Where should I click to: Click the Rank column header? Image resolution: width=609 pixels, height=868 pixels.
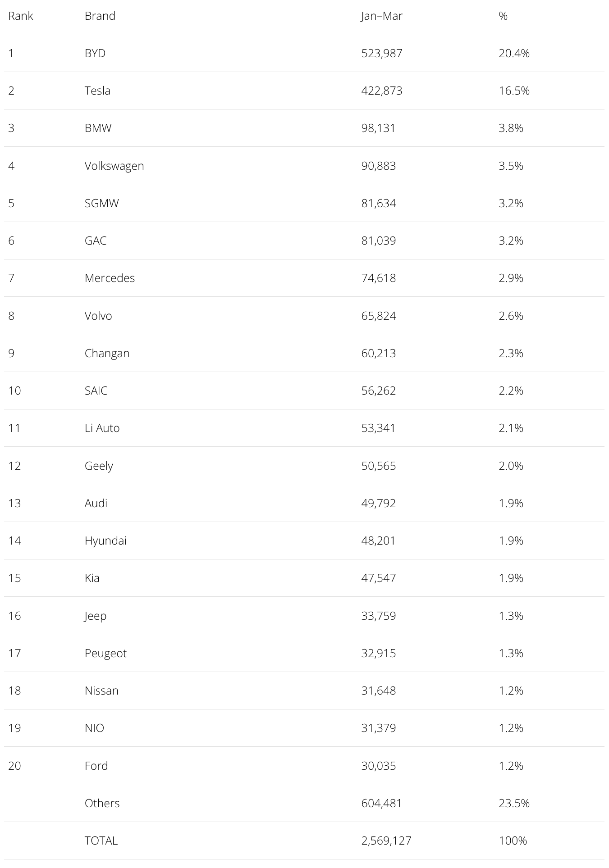[x=21, y=16]
